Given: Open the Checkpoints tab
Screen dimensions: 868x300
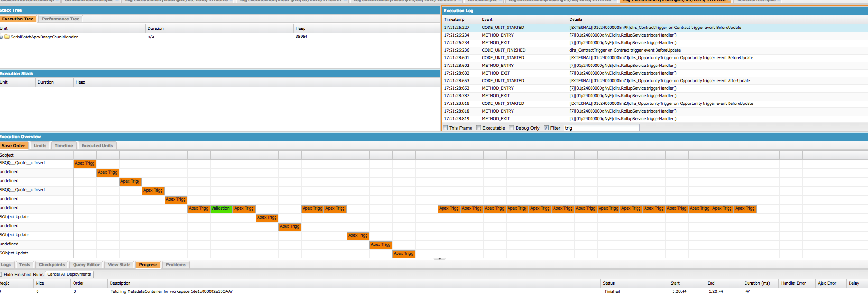Looking at the screenshot, I should [52, 265].
